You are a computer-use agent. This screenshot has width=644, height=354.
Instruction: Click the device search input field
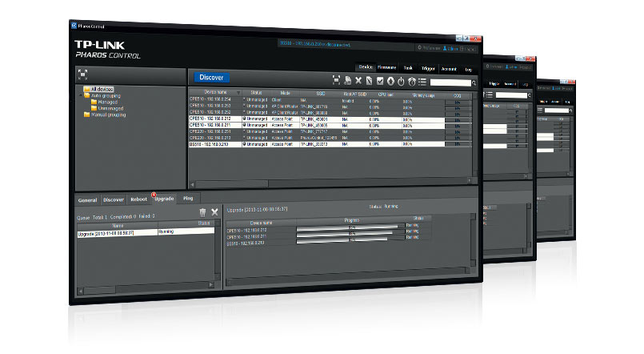450,82
